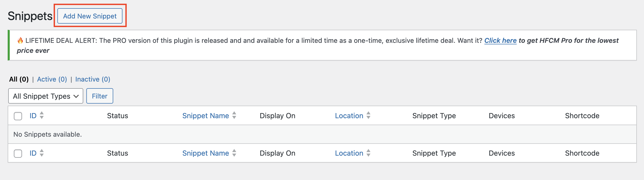
Task: Sort by Location header link
Action: [x=349, y=116]
